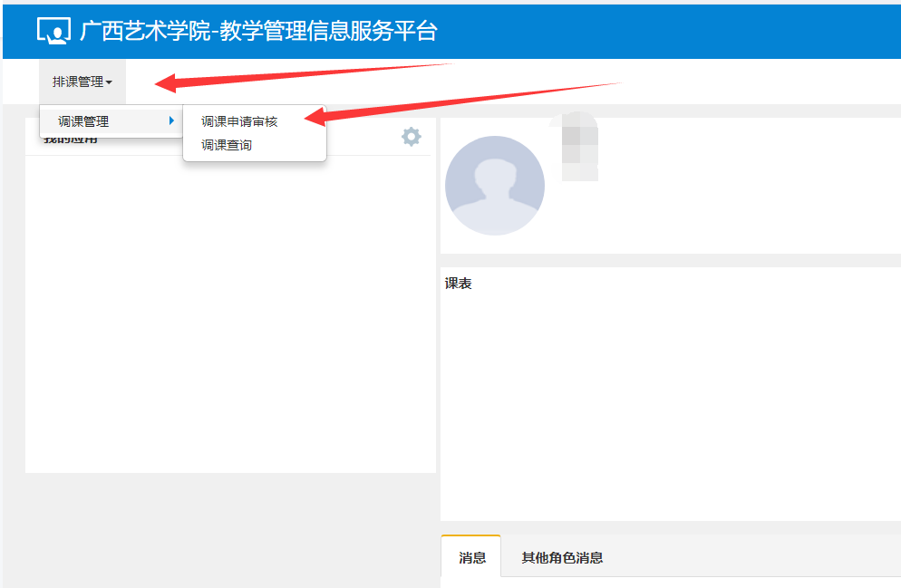Click the user avatar picture

click(x=495, y=186)
